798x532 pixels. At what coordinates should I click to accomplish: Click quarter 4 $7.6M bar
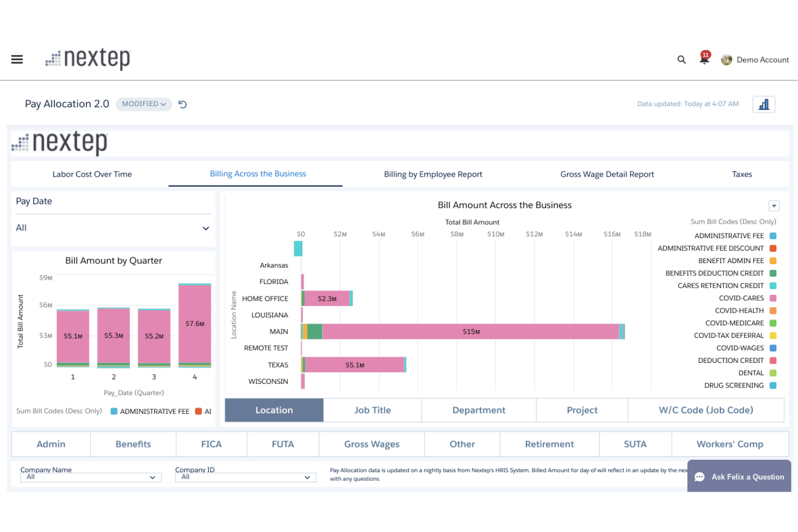pyautogui.click(x=195, y=325)
